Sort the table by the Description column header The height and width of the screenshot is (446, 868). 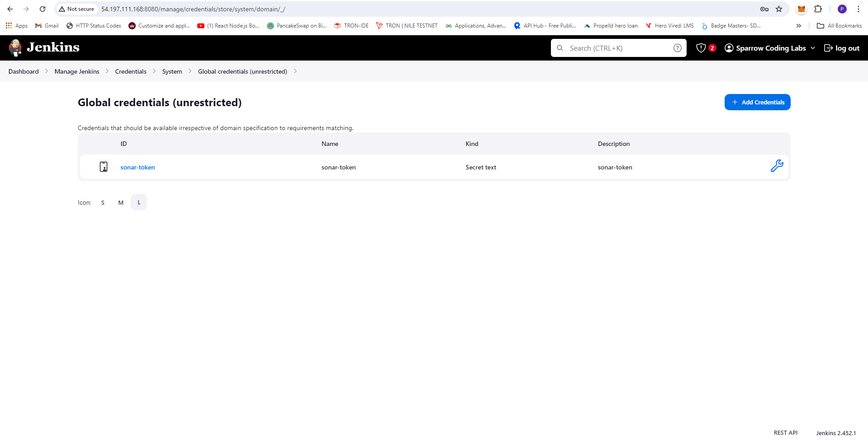[x=614, y=144]
